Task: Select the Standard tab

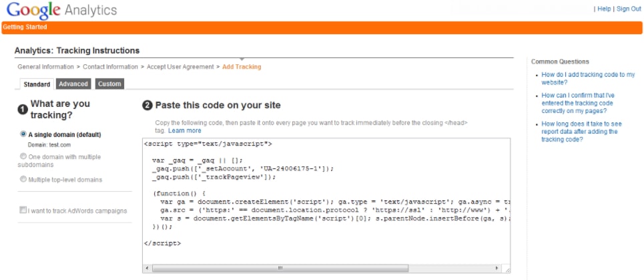Action: pyautogui.click(x=37, y=84)
